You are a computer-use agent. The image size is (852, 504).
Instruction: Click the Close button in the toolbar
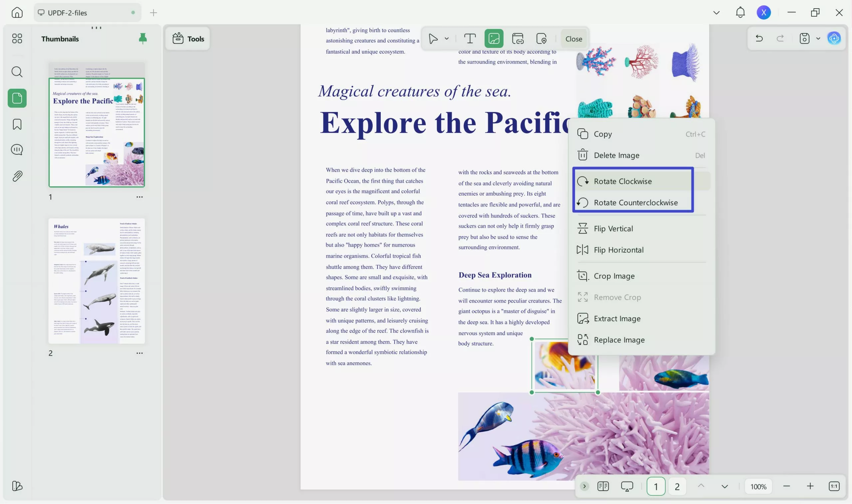[573, 38]
